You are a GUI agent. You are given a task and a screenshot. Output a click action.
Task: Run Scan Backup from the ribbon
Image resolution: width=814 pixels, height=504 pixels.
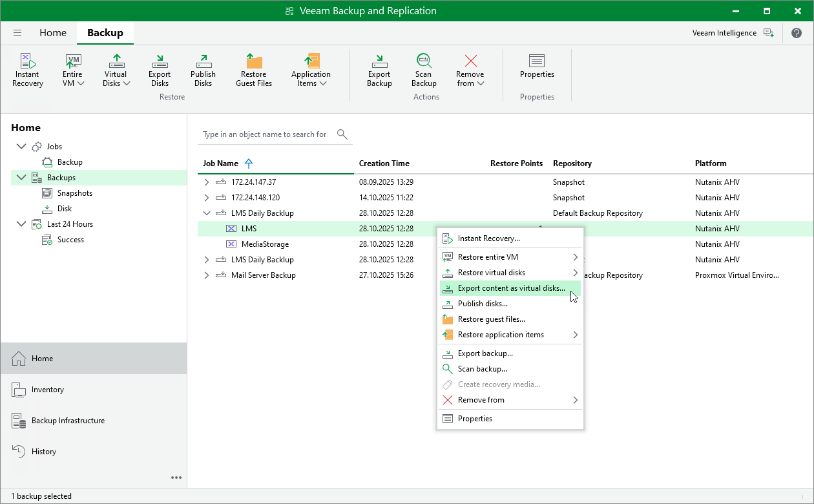pos(424,70)
